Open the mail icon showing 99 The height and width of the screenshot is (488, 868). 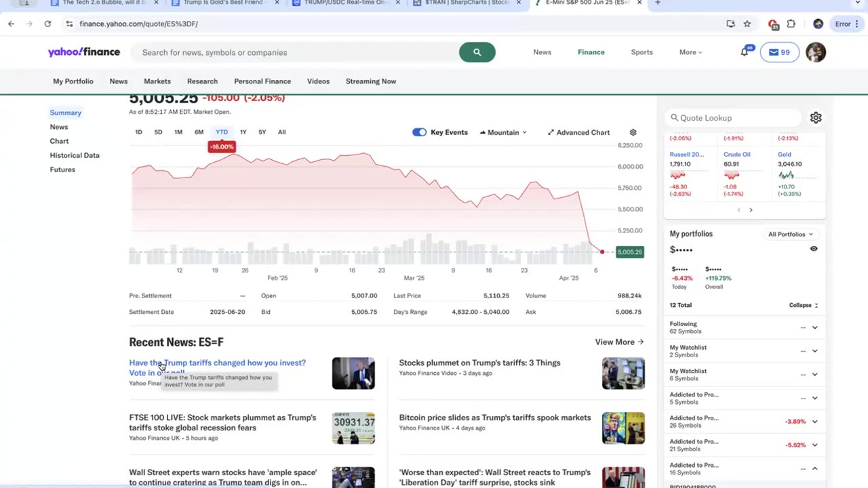point(779,52)
